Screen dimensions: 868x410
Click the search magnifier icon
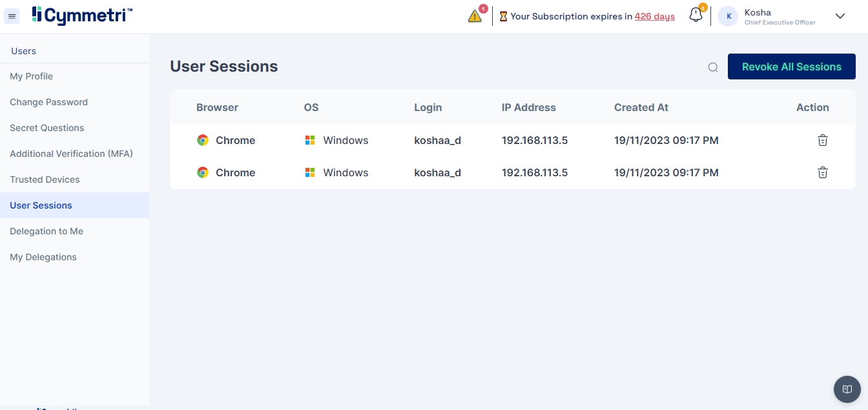pyautogui.click(x=713, y=67)
